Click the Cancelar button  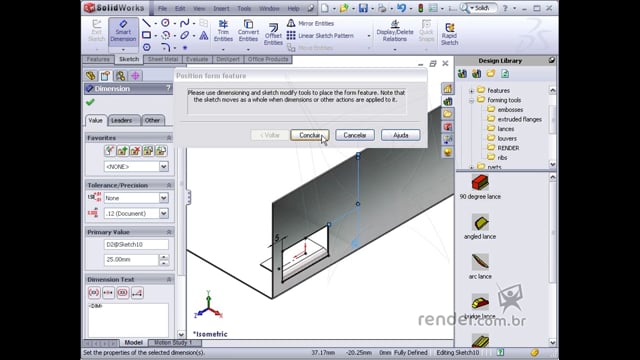[355, 135]
